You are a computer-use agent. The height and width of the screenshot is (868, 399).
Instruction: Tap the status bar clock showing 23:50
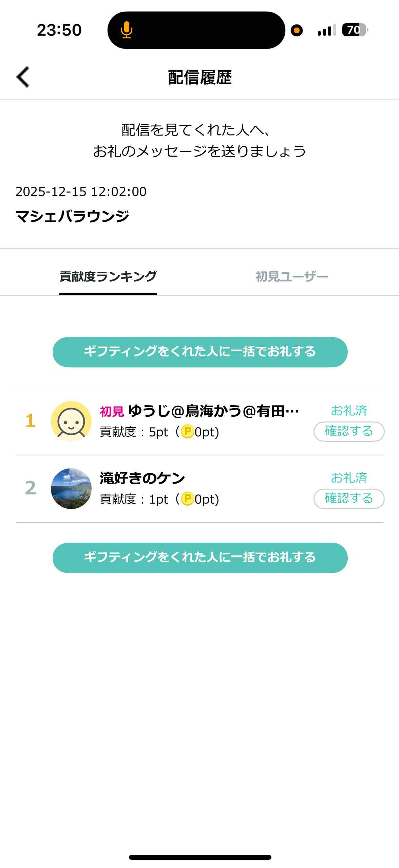pos(59,30)
